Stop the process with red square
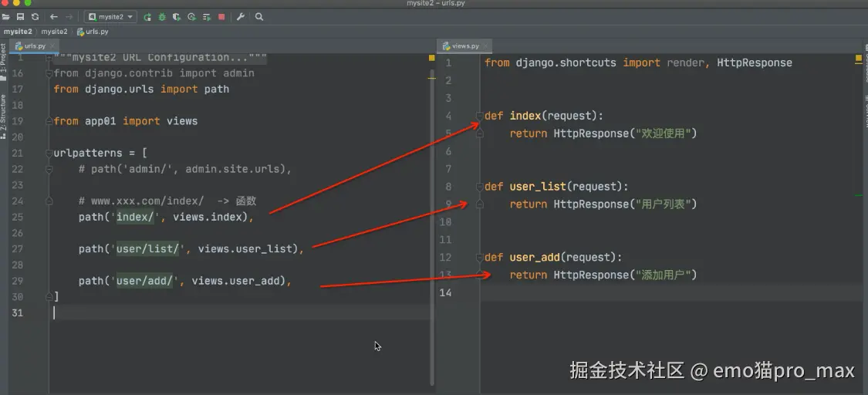This screenshot has height=395, width=868. [221, 17]
